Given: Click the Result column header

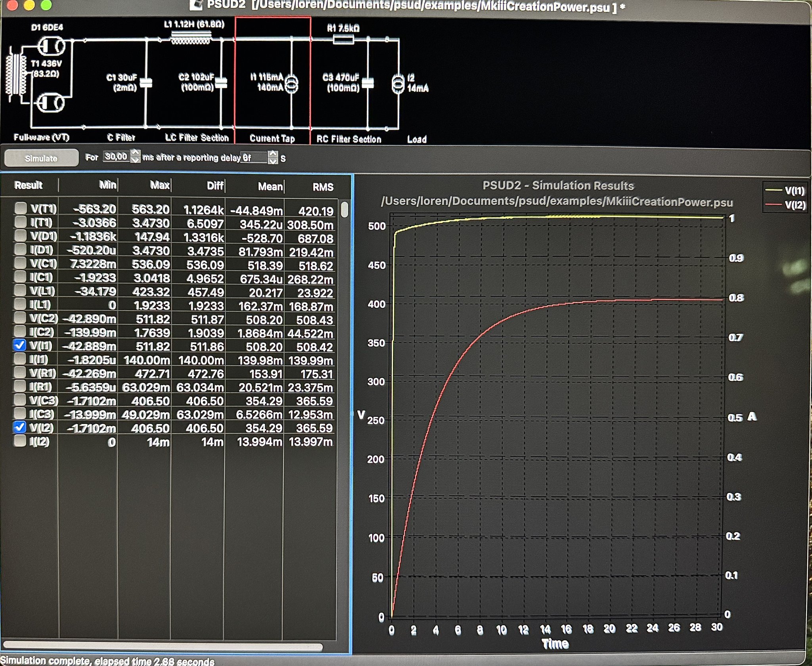Looking at the screenshot, I should [x=29, y=185].
